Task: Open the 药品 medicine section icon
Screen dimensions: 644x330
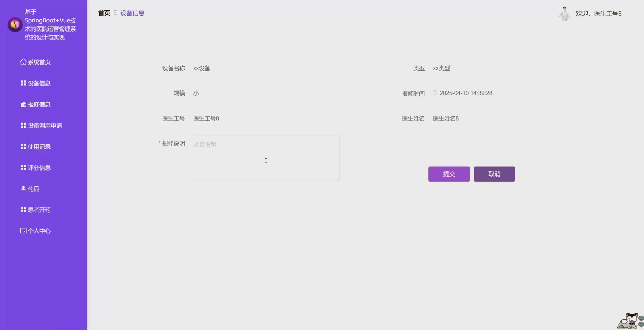Action: [23, 189]
